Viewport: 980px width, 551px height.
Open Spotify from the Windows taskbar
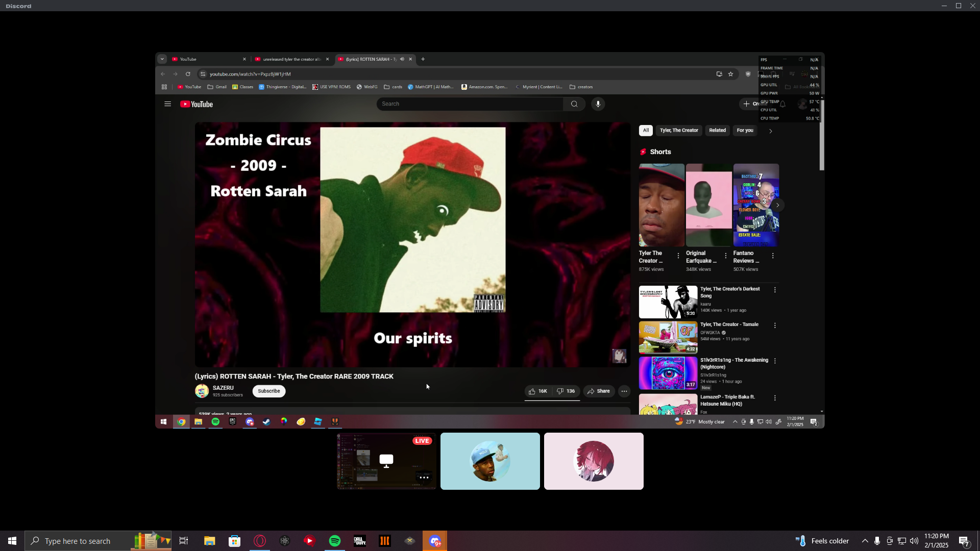(335, 541)
